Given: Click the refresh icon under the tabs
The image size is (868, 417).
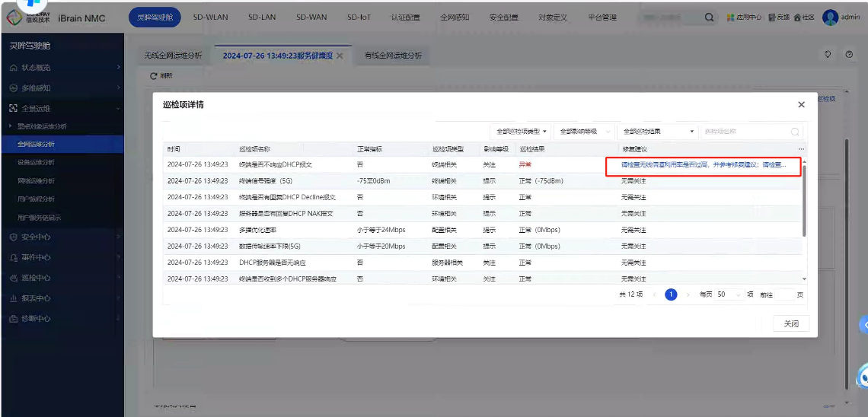Looking at the screenshot, I should (154, 76).
